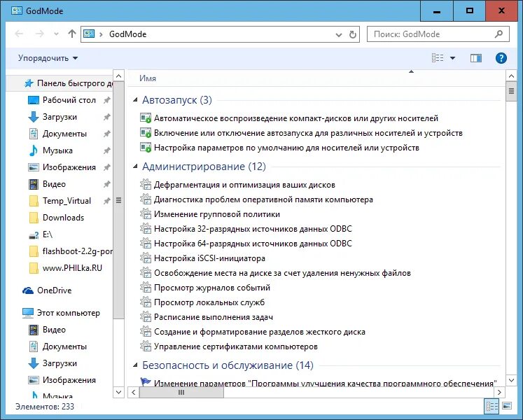This screenshot has width=523, height=420.
Task: Click the address bar GodMode icon
Action: click(89, 34)
